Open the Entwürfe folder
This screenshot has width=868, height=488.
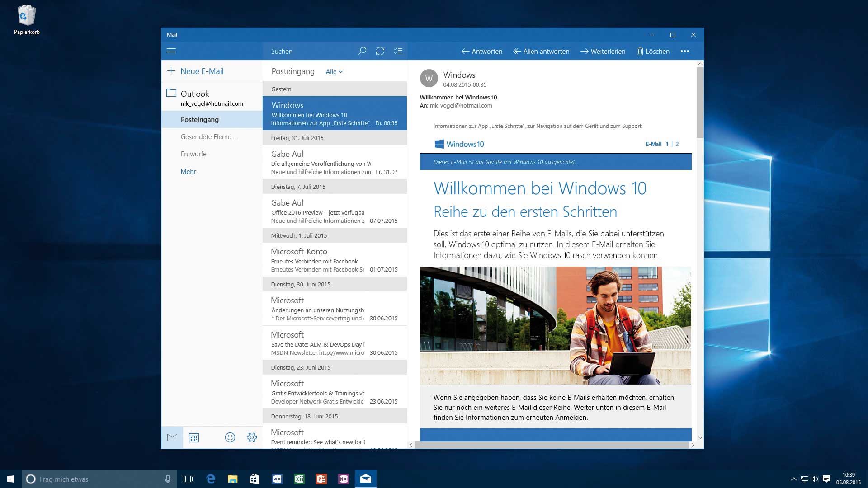(212, 154)
